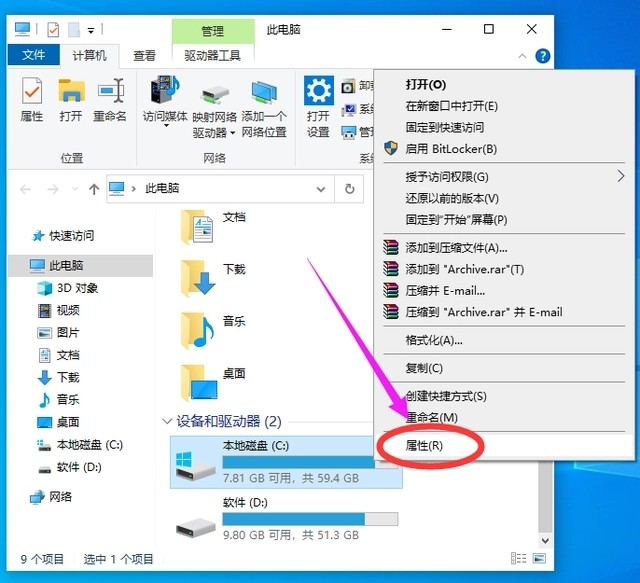640x583 pixels.
Task: Select Videos (视频) in navigation pane
Action: (x=58, y=310)
